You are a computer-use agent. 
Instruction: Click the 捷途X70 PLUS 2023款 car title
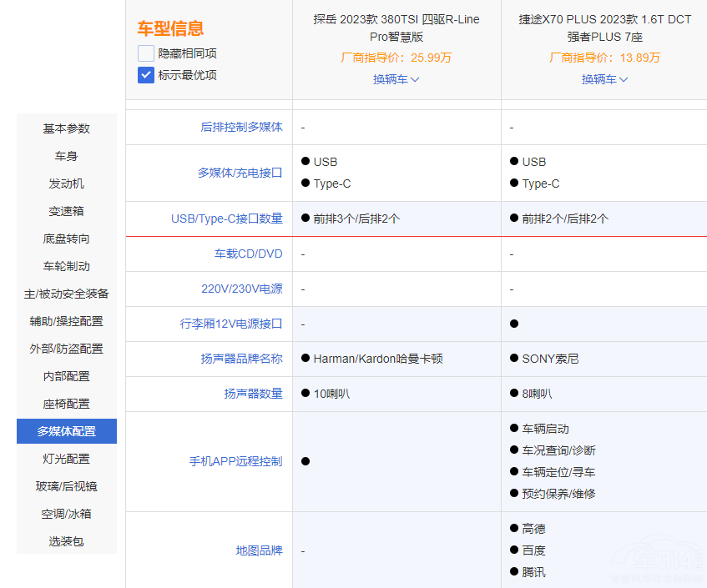click(604, 28)
